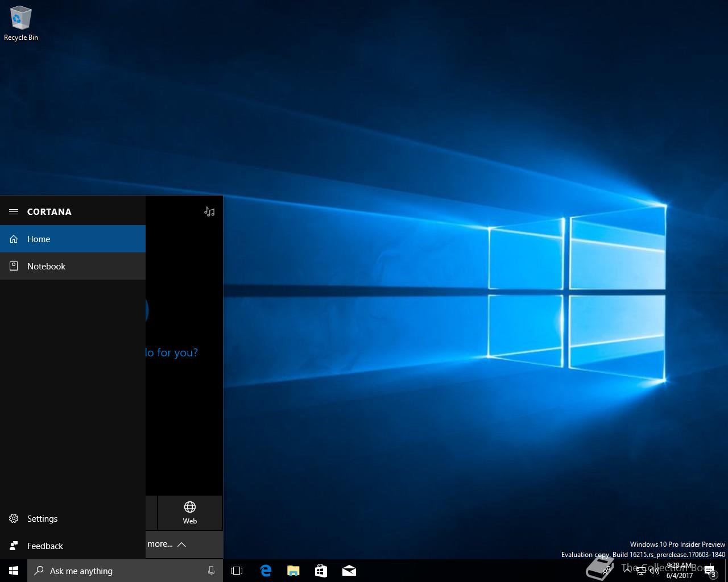Open Task View from the taskbar
The image size is (728, 582).
coord(237,571)
